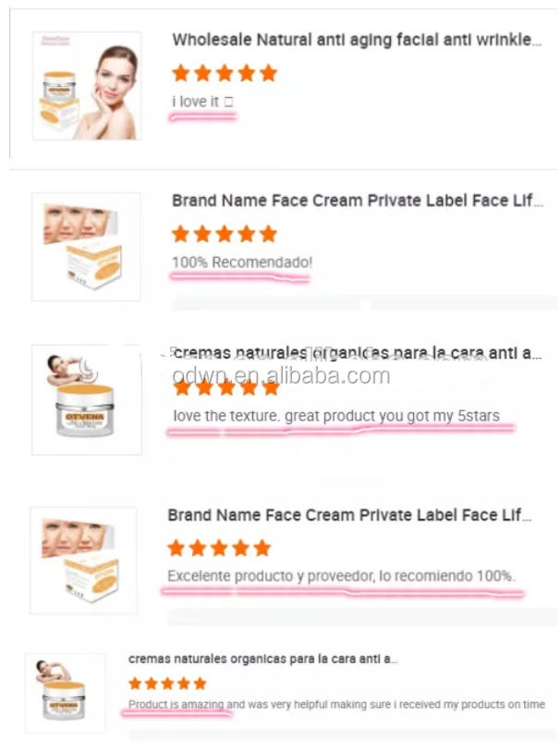This screenshot has height=747, width=560.
Task: Select the '100% Recomendado!' review comment
Action: [242, 263]
